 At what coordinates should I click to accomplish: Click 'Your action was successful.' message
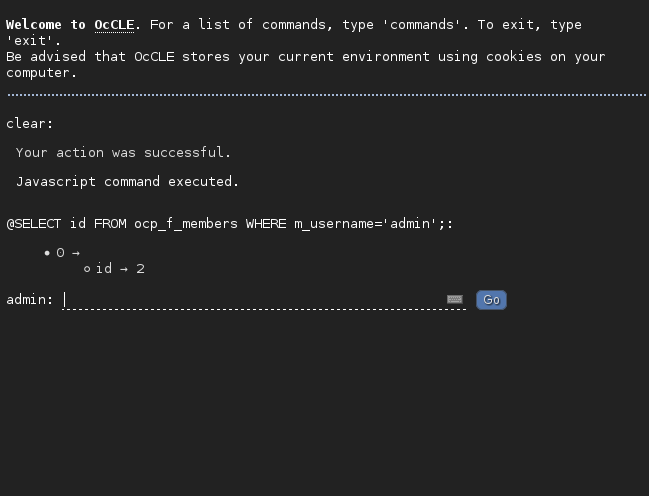coord(123,153)
